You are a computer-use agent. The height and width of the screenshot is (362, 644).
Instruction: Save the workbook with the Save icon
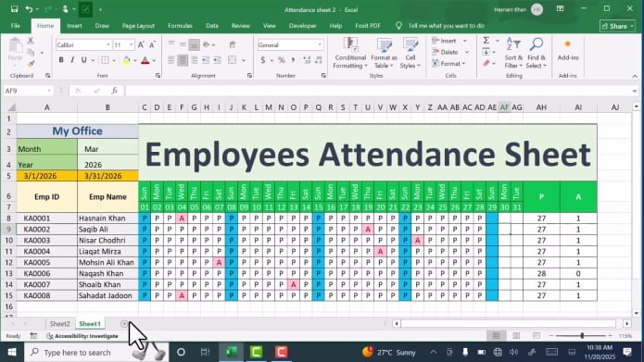15,9
